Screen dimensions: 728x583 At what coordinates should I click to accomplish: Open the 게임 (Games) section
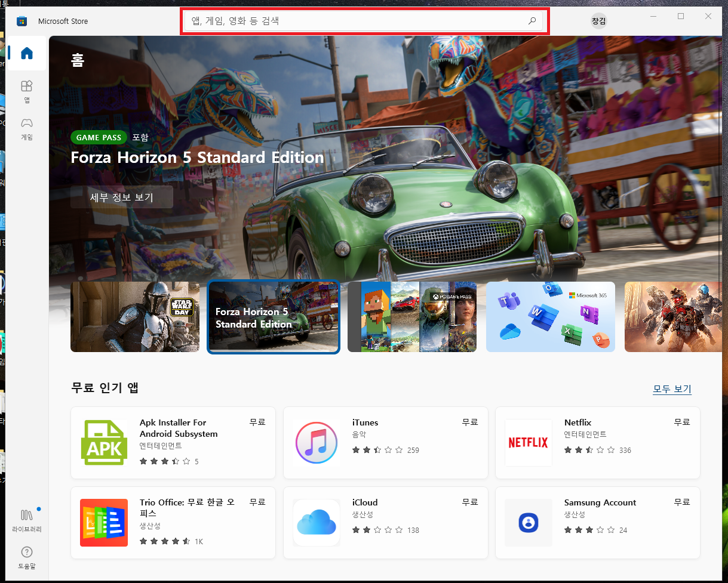(x=27, y=129)
